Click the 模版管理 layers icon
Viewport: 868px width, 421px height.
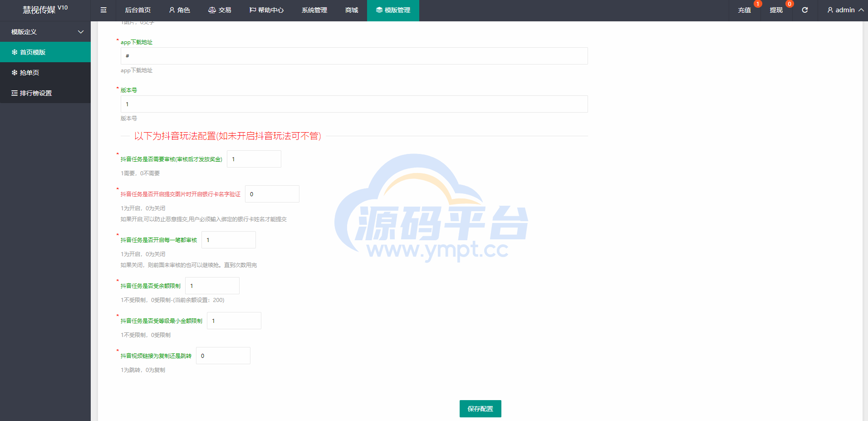(x=379, y=10)
